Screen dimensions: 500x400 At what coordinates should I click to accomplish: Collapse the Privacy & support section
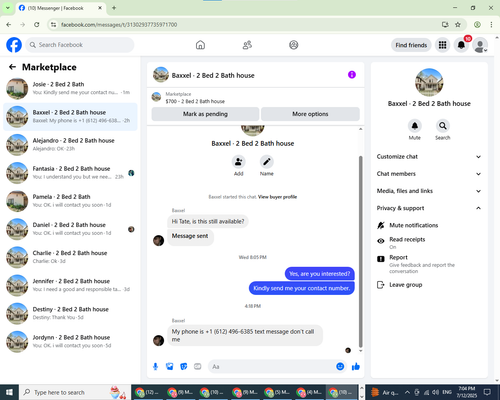coord(429,208)
